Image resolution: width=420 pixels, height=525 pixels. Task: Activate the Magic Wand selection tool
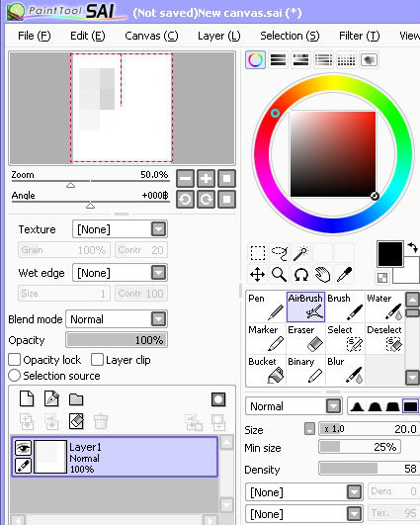click(x=300, y=253)
